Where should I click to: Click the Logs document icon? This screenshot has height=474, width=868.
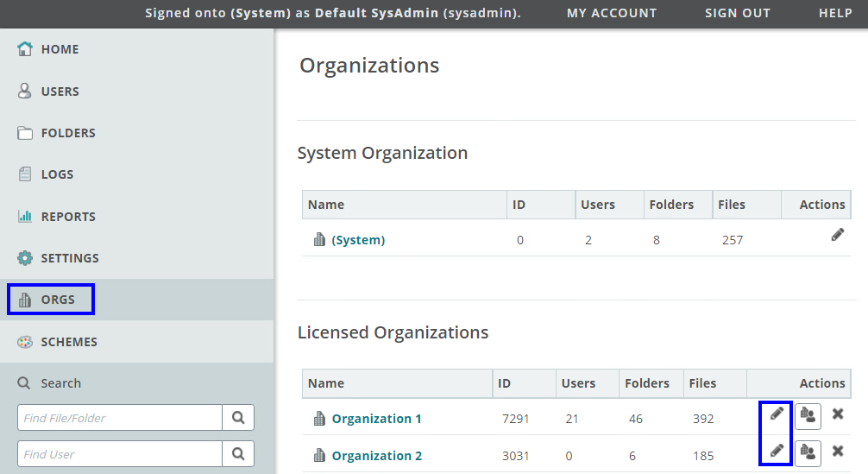tap(25, 174)
